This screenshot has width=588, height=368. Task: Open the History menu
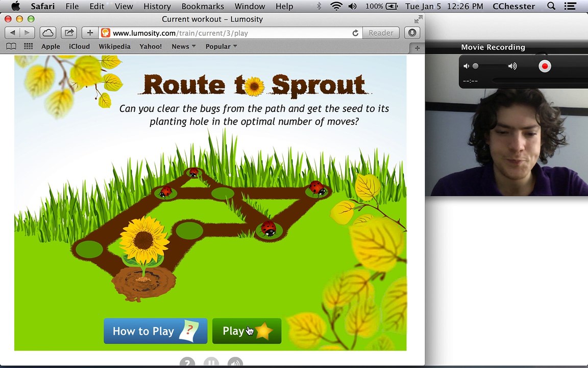pyautogui.click(x=157, y=6)
